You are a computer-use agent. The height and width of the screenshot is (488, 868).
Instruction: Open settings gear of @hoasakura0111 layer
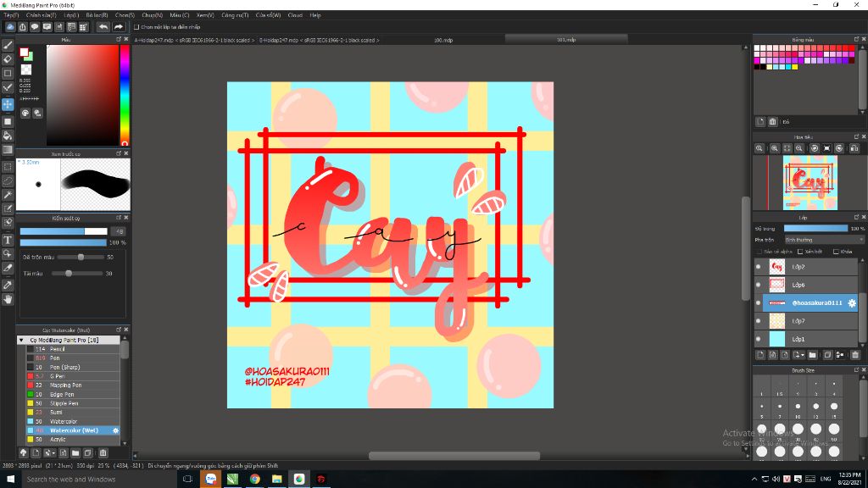click(x=852, y=302)
